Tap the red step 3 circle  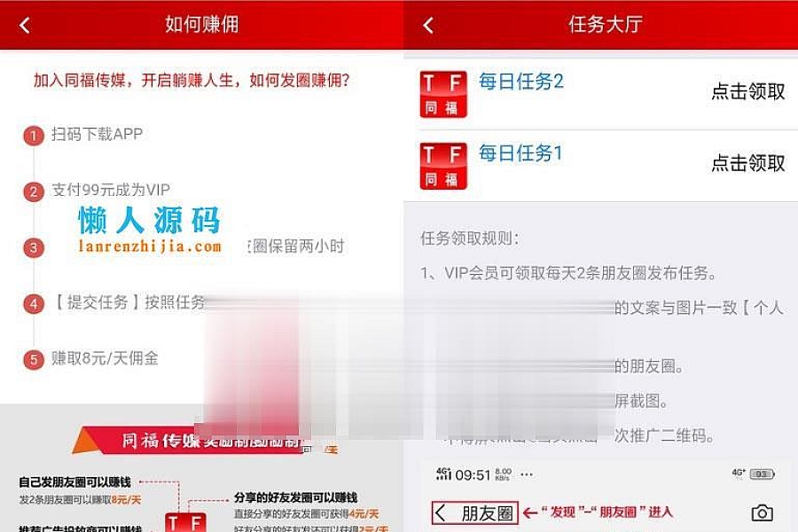click(x=34, y=248)
